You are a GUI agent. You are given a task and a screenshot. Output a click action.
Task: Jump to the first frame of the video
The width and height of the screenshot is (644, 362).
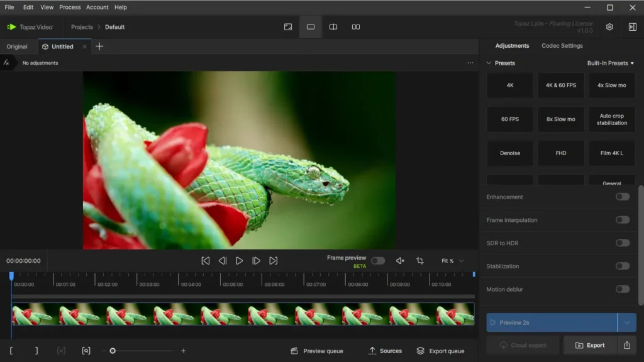coord(205,261)
